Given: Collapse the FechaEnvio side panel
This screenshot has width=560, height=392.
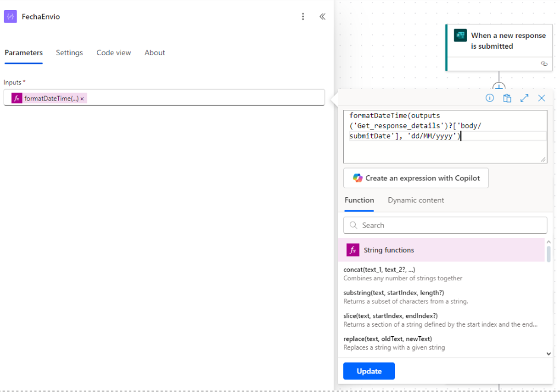Looking at the screenshot, I should click(322, 17).
